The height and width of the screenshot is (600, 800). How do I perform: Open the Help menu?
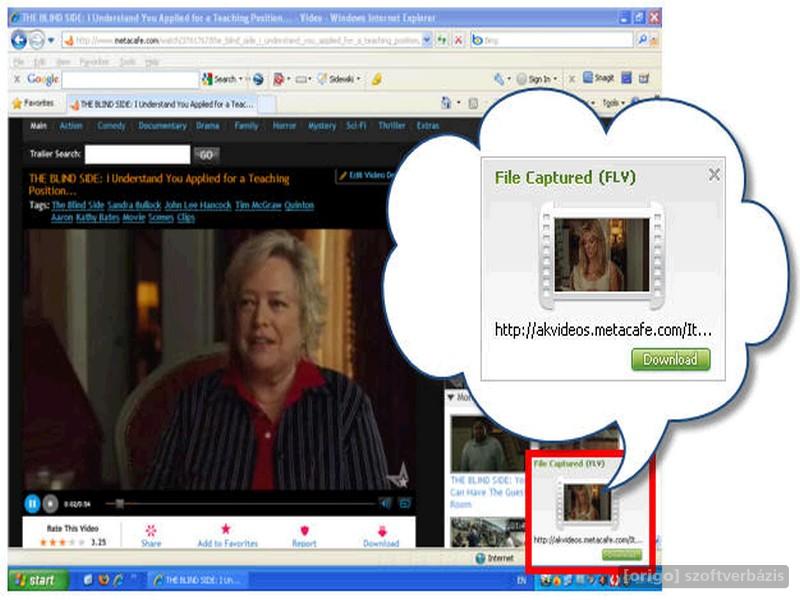pyautogui.click(x=152, y=62)
